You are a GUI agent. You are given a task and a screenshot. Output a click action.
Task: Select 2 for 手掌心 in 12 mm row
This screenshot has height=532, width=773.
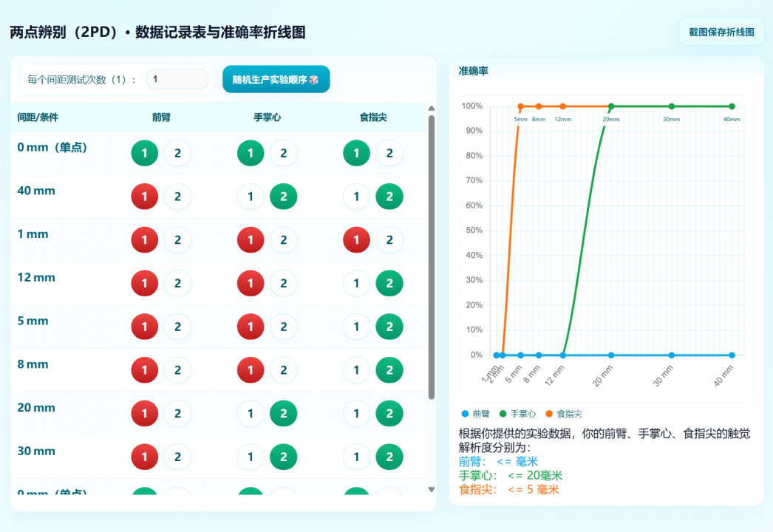pyautogui.click(x=283, y=284)
